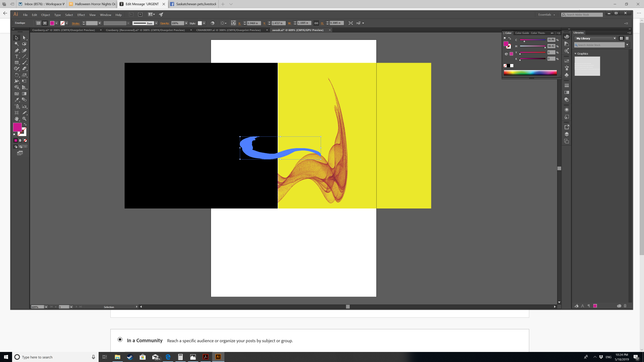Select the Zoom tool
The height and width of the screenshot is (362, 644).
[24, 119]
